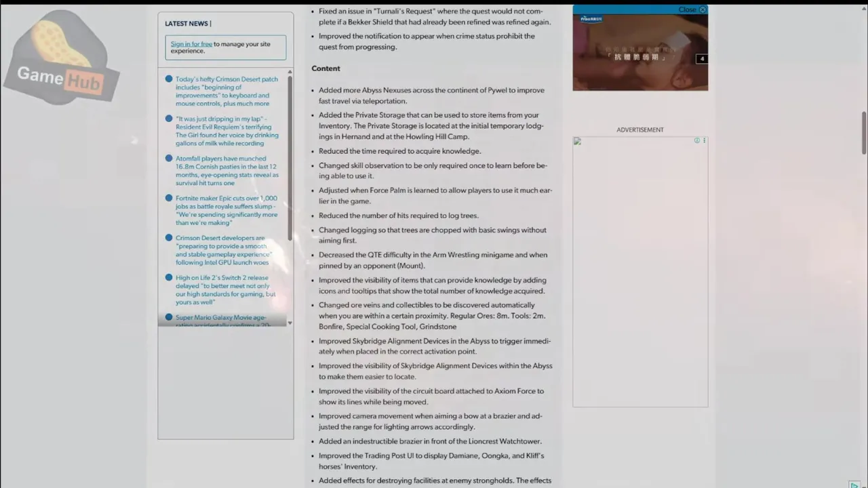Viewport: 868px width, 488px height.
Task: Click 'Changed skill observation' bullet text
Action: click(433, 171)
